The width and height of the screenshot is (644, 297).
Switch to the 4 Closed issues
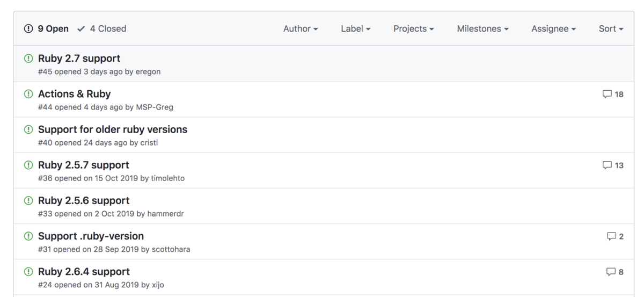(102, 28)
